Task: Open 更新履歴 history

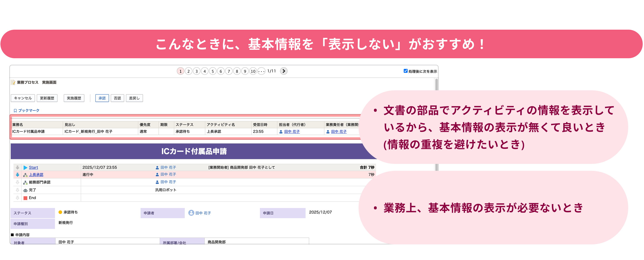Action: coord(47,98)
